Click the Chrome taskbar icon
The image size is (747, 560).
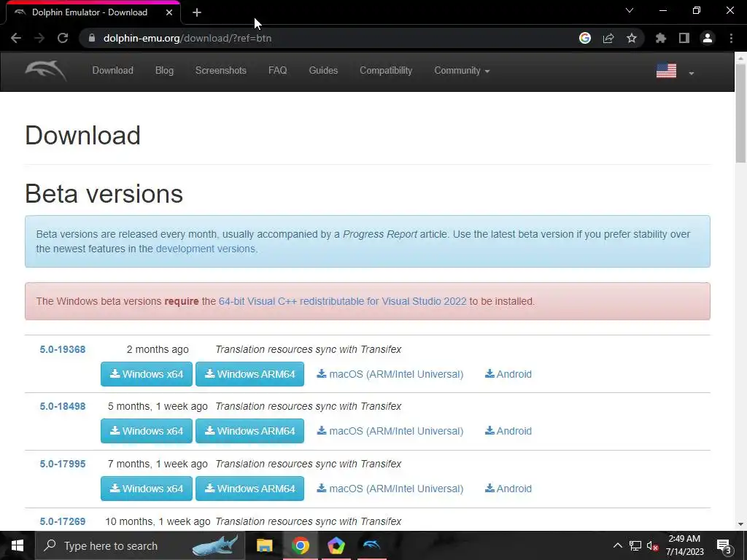tap(300, 545)
